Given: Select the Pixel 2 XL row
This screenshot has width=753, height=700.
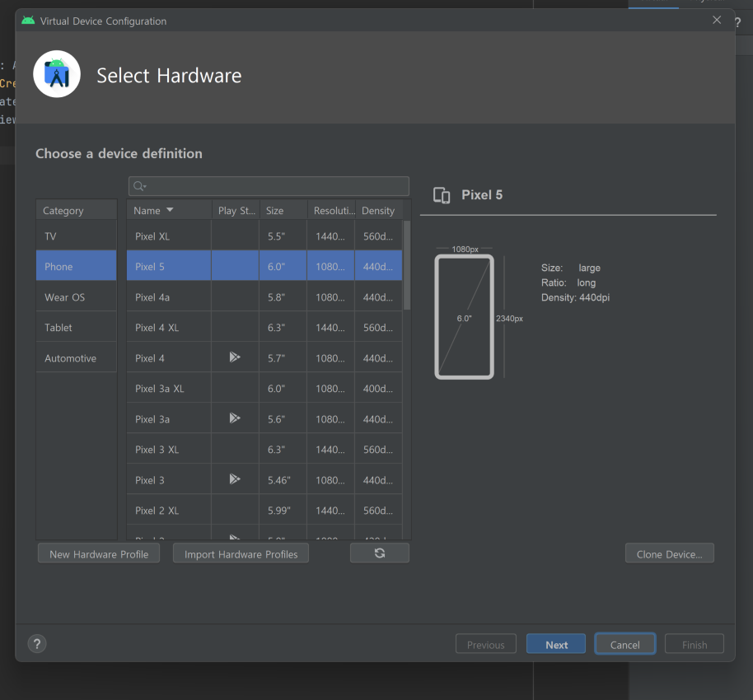Looking at the screenshot, I should click(x=264, y=511).
